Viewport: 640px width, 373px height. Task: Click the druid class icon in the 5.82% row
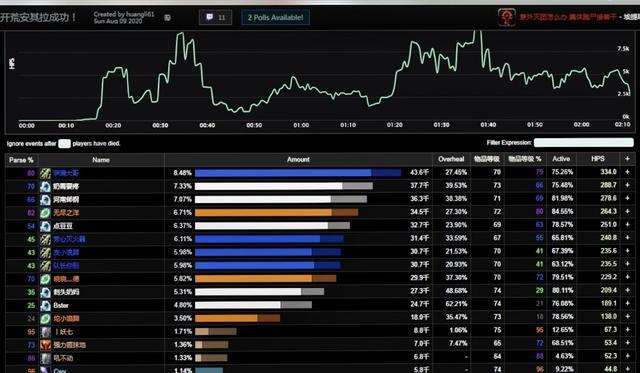click(45, 279)
